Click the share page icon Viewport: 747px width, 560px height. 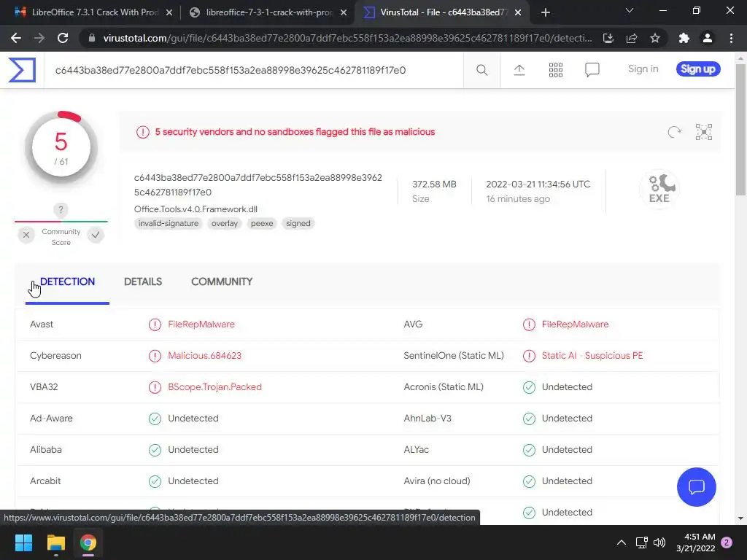point(632,38)
